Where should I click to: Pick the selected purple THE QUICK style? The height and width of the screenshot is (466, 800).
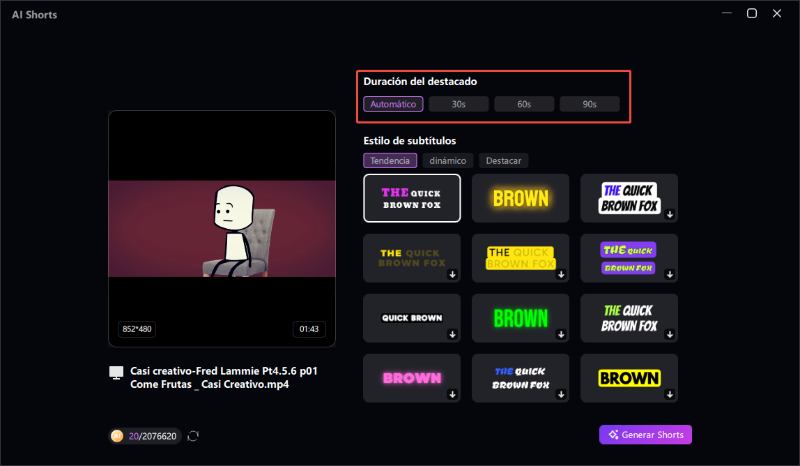411,198
